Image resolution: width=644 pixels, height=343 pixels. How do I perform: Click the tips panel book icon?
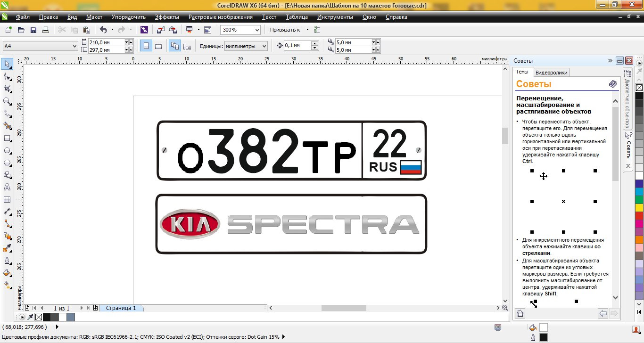tap(612, 84)
